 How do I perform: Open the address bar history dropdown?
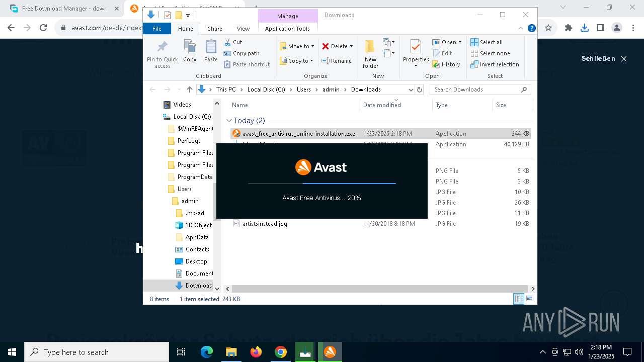[411, 89]
